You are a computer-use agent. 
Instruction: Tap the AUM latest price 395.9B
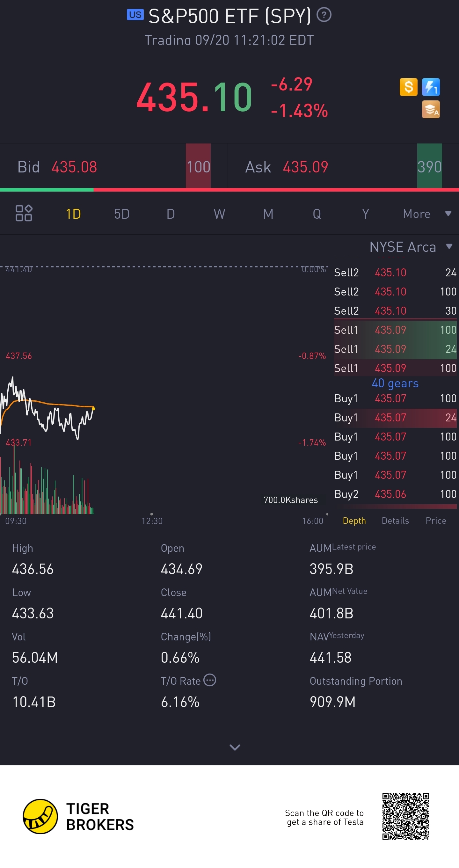pos(331,569)
